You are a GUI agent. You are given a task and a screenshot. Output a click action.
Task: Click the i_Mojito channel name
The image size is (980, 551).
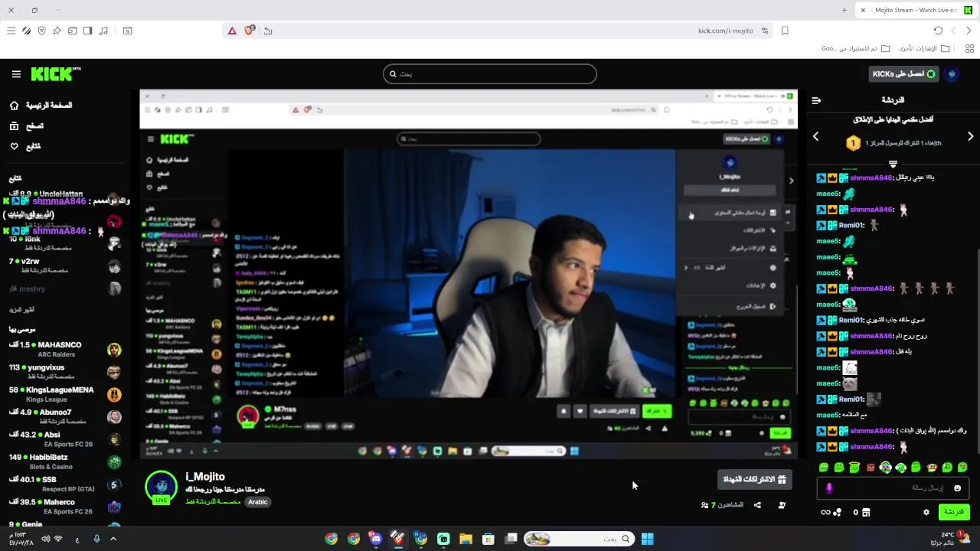pos(205,477)
